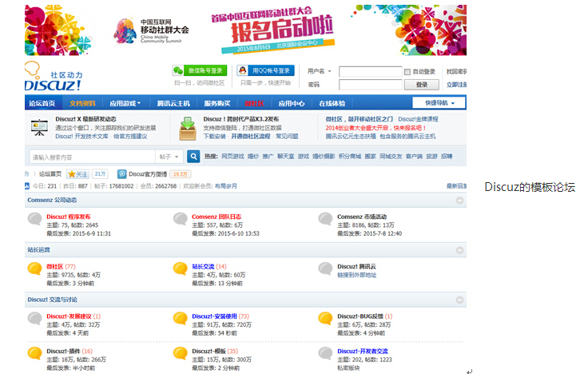Open the 微社区 nav tab
The width and height of the screenshot is (588, 374).
tap(254, 103)
